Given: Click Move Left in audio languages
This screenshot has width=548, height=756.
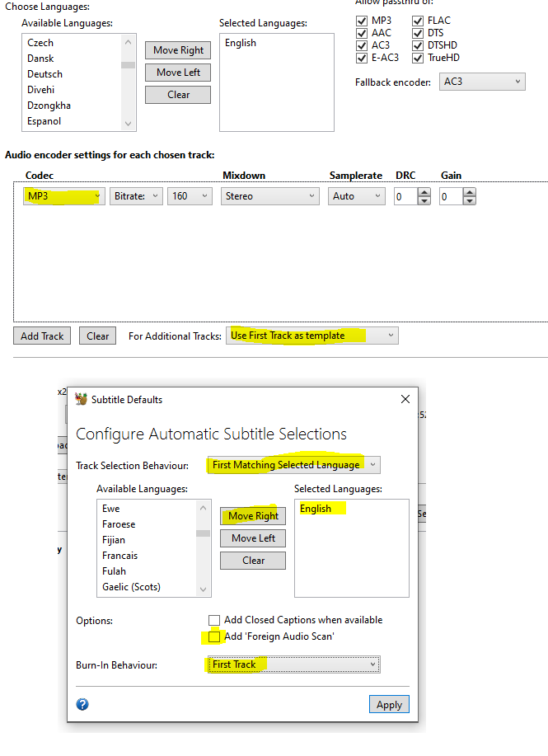Looking at the screenshot, I should pyautogui.click(x=178, y=73).
